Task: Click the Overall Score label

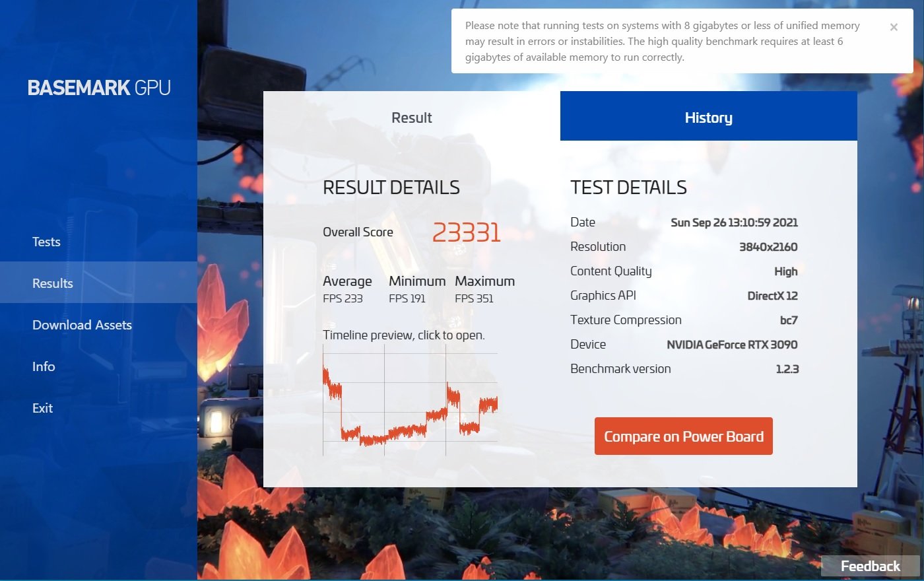Action: click(358, 232)
